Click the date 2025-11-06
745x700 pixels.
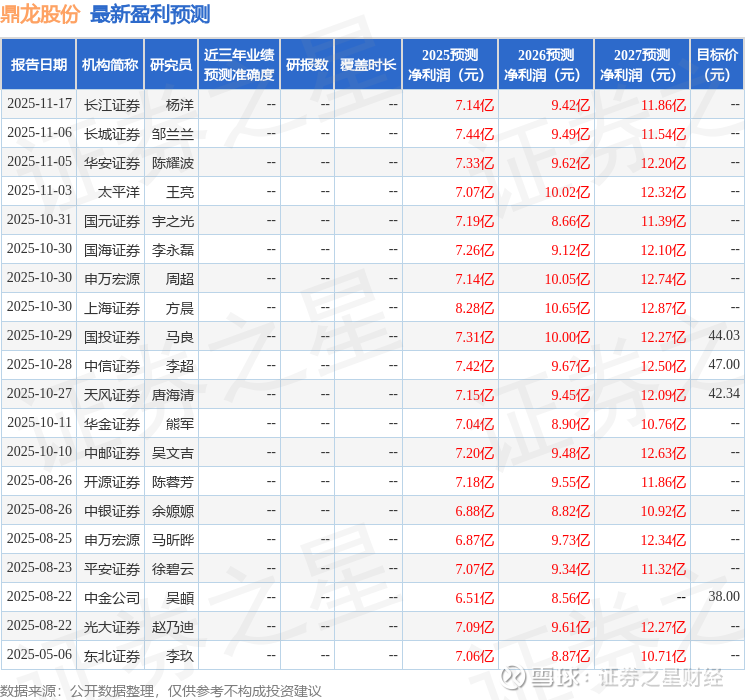(39, 133)
